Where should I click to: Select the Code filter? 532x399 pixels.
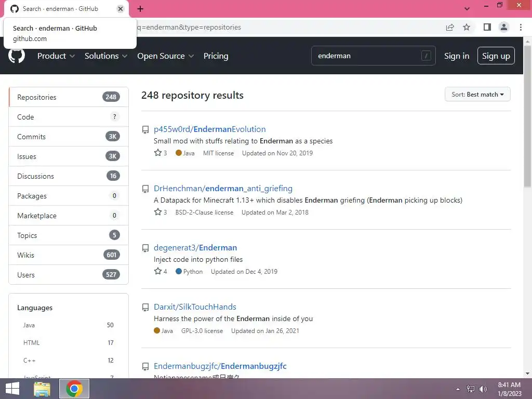pos(69,117)
